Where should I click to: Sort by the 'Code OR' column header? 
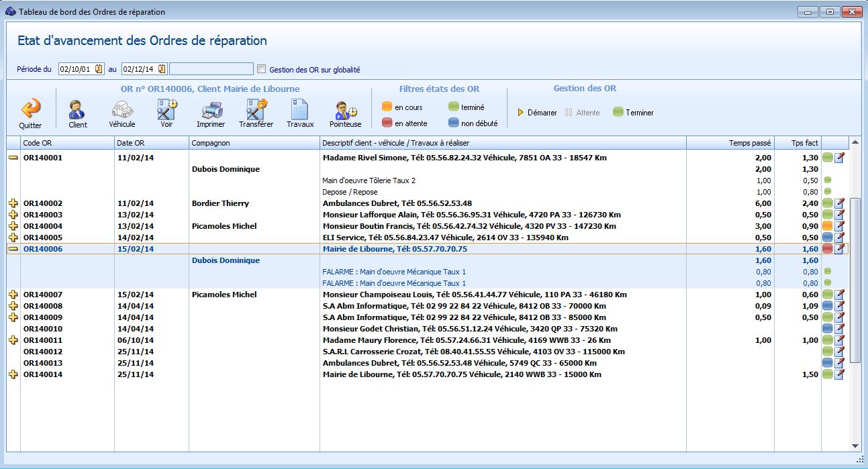(x=67, y=143)
